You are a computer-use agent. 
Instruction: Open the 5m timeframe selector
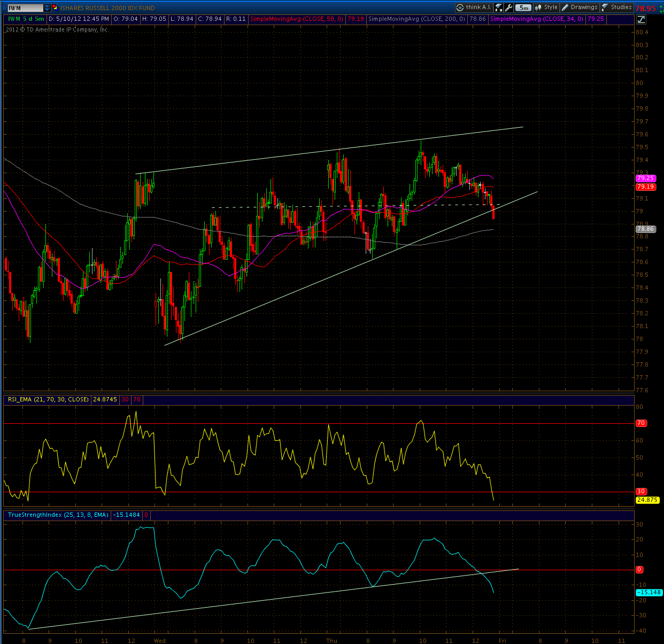pyautogui.click(x=524, y=7)
